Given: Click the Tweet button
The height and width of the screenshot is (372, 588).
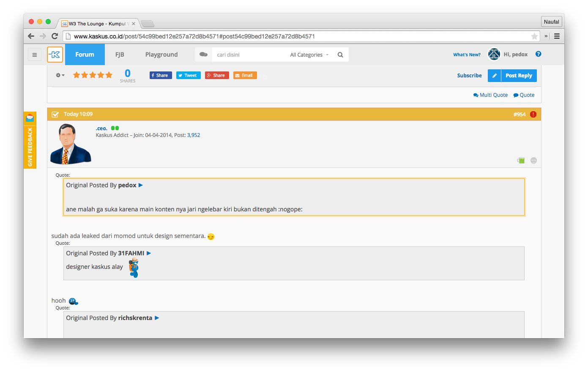Looking at the screenshot, I should tap(189, 75).
